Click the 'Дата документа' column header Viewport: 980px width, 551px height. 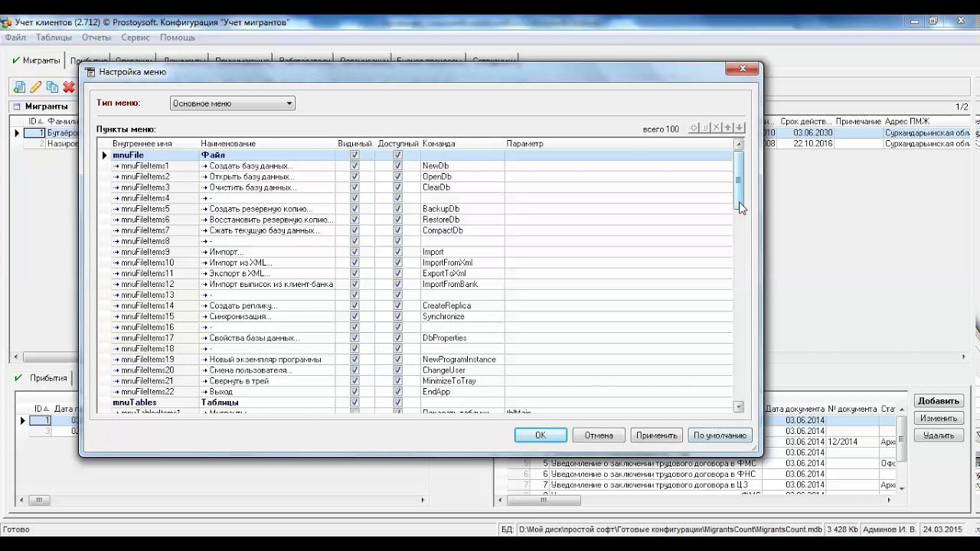click(x=795, y=409)
